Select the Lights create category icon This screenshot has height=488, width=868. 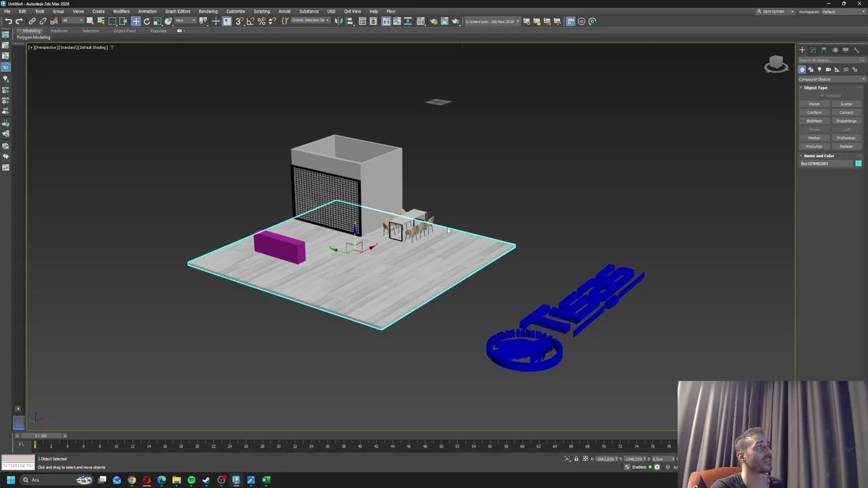point(819,70)
